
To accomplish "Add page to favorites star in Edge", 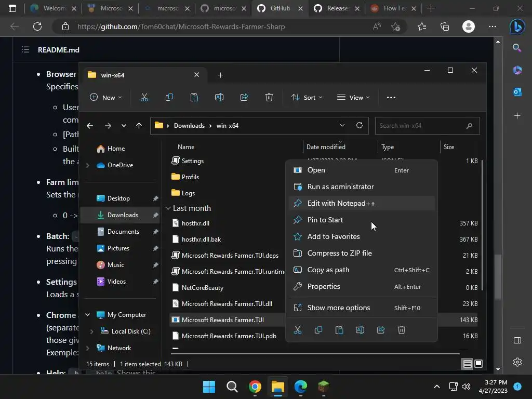I will pyautogui.click(x=395, y=26).
